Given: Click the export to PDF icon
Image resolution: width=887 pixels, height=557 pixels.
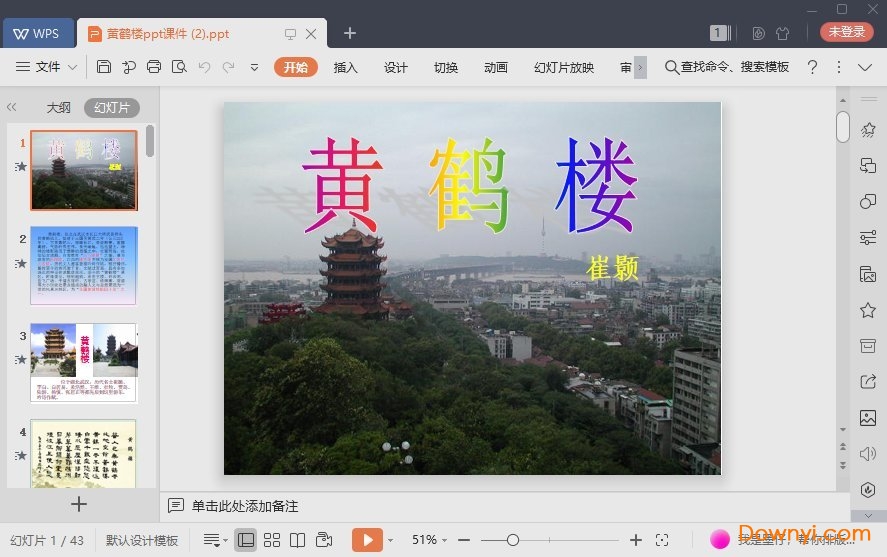Looking at the screenshot, I should click(x=129, y=67).
